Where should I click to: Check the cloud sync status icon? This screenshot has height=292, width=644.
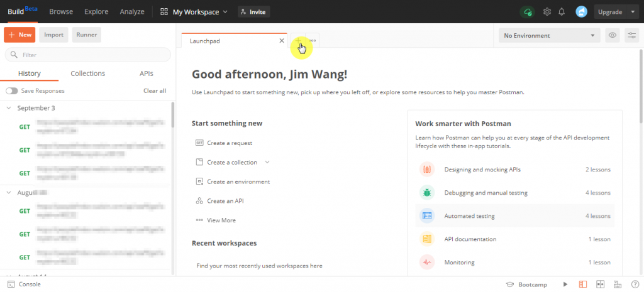click(x=528, y=12)
